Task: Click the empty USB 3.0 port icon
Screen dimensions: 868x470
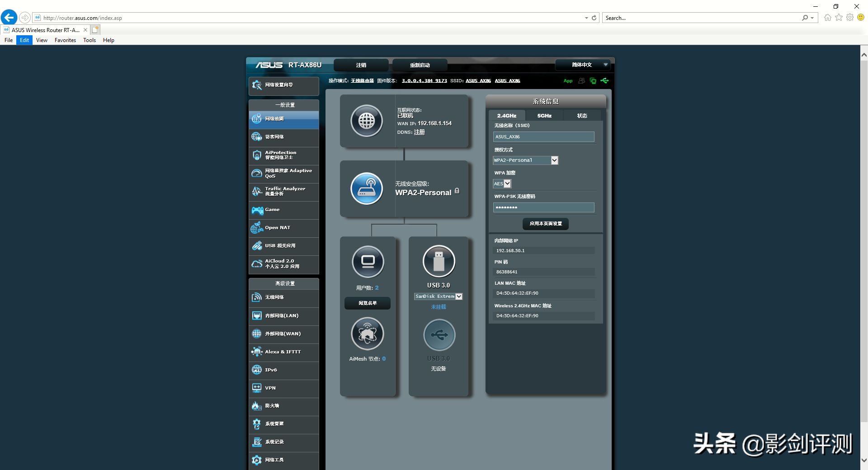Action: point(439,335)
